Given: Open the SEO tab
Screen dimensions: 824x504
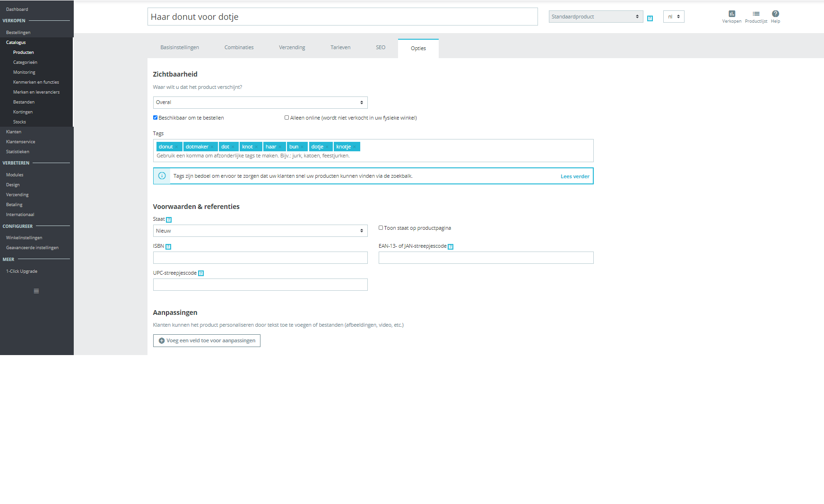Looking at the screenshot, I should [381, 48].
